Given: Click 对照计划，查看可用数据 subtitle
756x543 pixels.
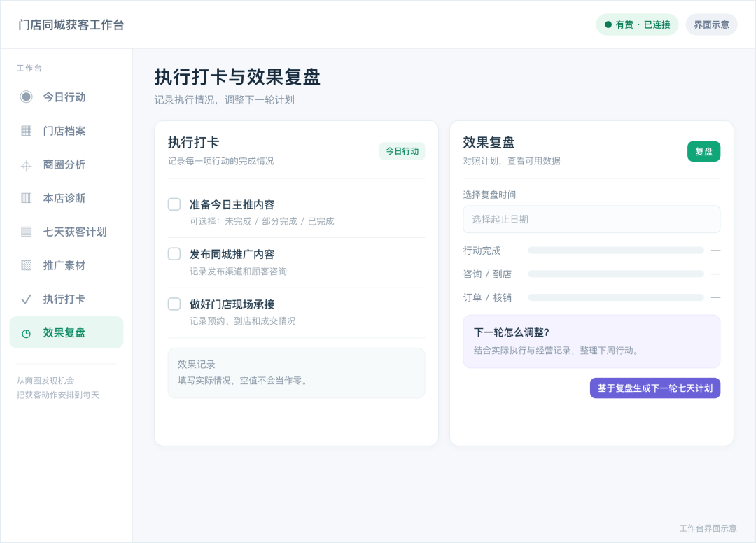Looking at the screenshot, I should pyautogui.click(x=512, y=161).
